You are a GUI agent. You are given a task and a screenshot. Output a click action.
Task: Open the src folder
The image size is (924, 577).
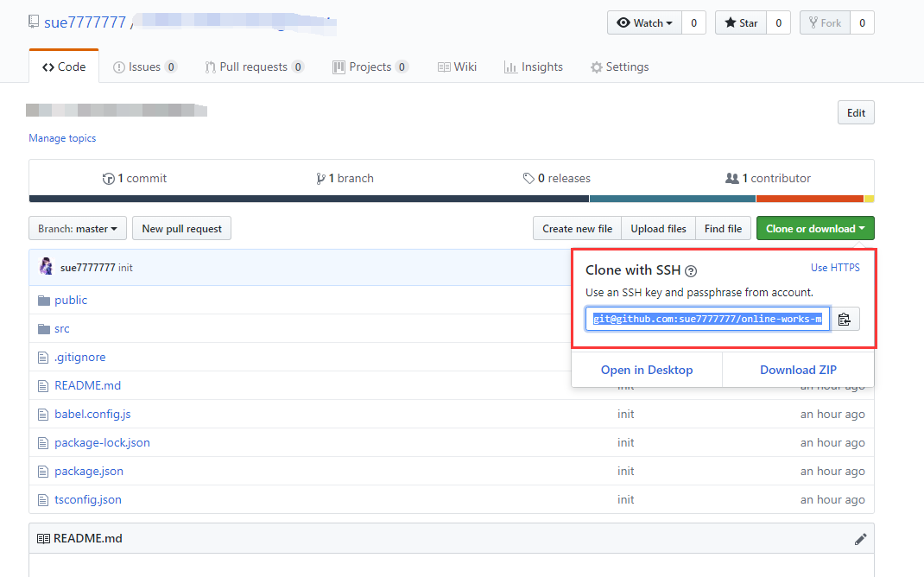click(62, 328)
